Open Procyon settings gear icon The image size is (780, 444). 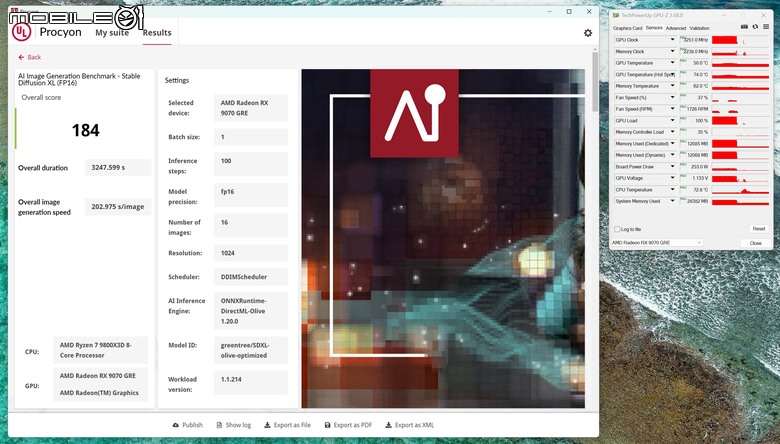coord(588,33)
